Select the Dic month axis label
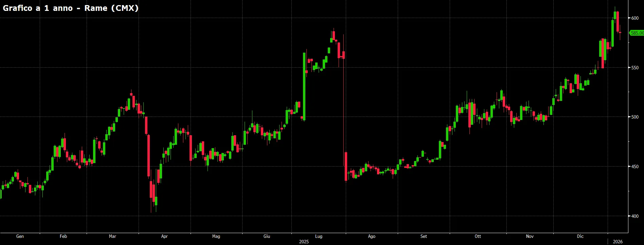Image resolution: width=644 pixels, height=245 pixels. (x=580, y=236)
